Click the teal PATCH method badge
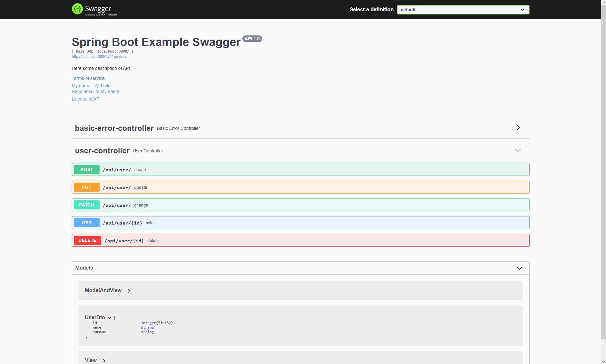Screen dimensions: 606x364 tap(86, 205)
